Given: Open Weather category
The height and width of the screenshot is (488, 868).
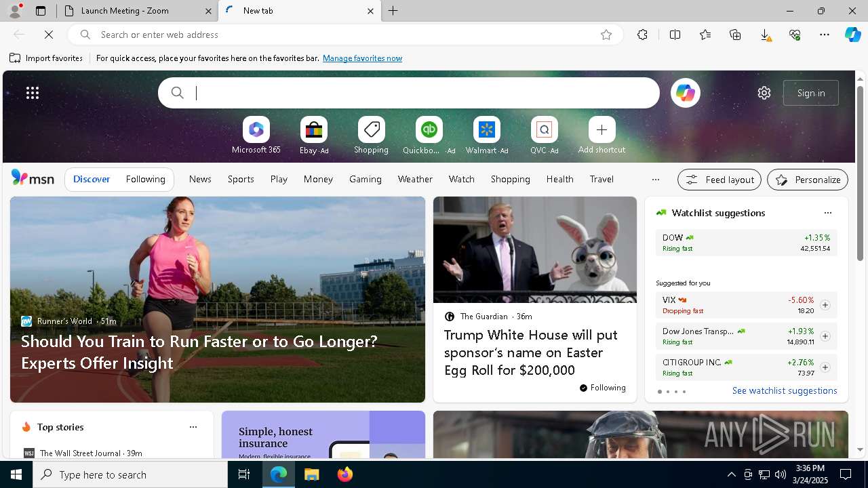Looking at the screenshot, I should click(415, 179).
